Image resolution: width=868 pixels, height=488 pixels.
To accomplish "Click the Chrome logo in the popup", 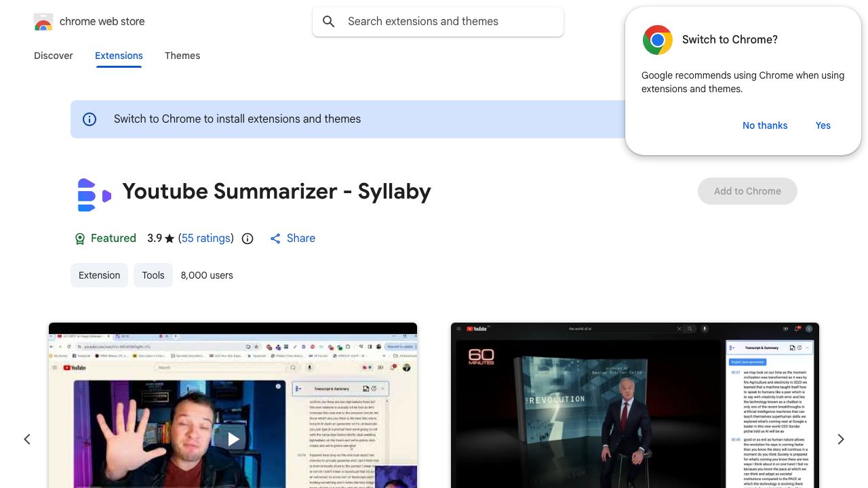I will pyautogui.click(x=658, y=40).
